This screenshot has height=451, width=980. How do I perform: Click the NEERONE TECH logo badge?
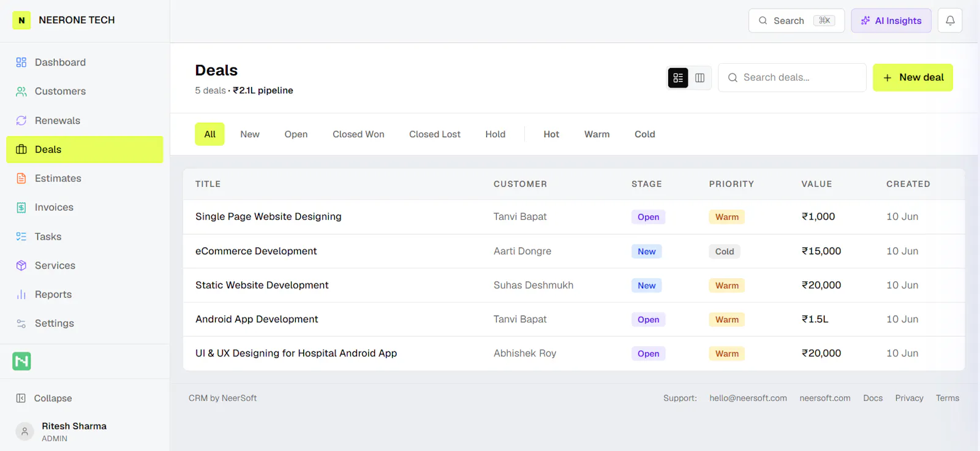coord(21,20)
